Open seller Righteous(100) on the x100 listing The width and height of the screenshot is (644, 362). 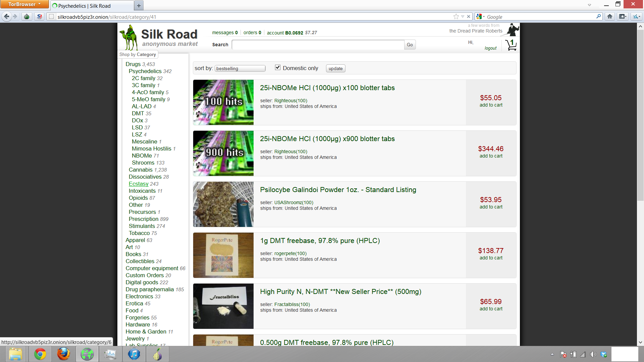(x=290, y=101)
